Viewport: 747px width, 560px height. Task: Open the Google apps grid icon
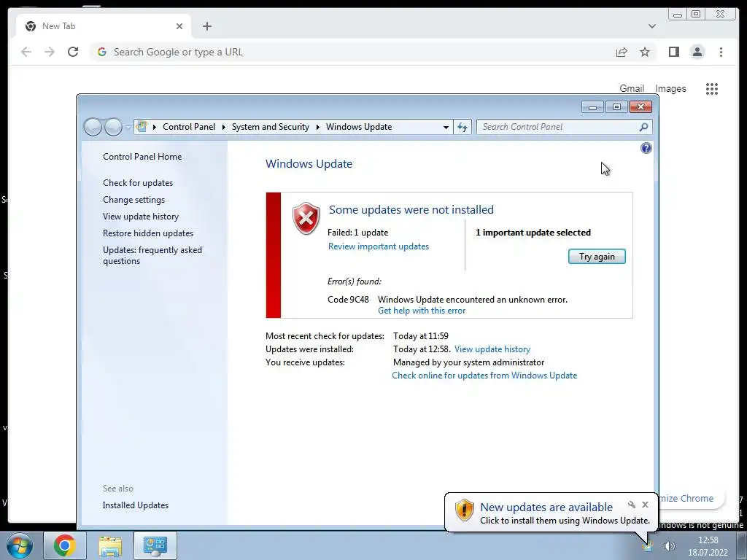tap(712, 88)
